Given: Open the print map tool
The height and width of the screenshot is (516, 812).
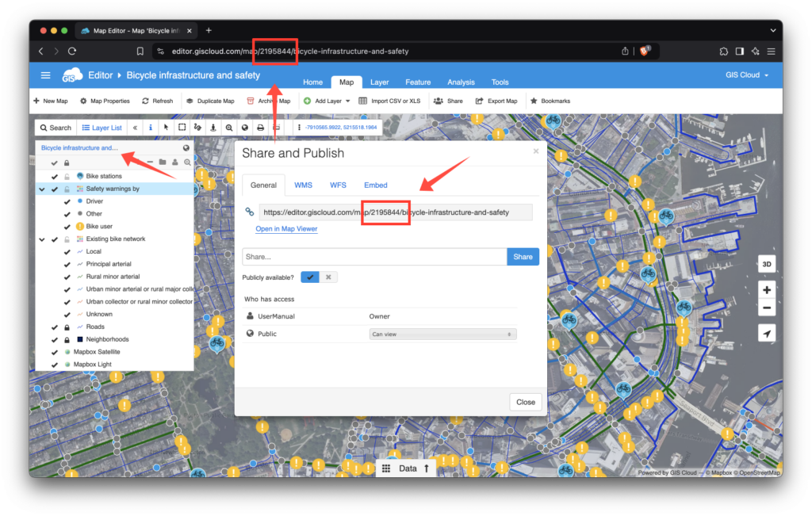Looking at the screenshot, I should [x=259, y=127].
